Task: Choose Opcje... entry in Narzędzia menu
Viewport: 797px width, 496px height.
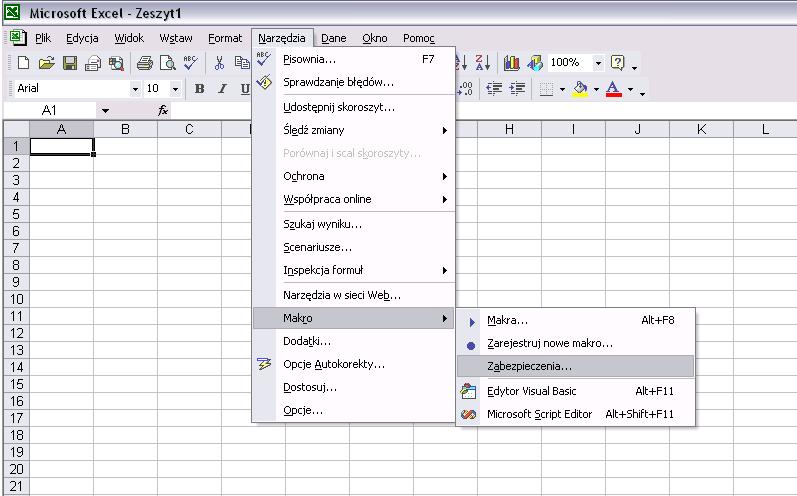Action: 354,411
